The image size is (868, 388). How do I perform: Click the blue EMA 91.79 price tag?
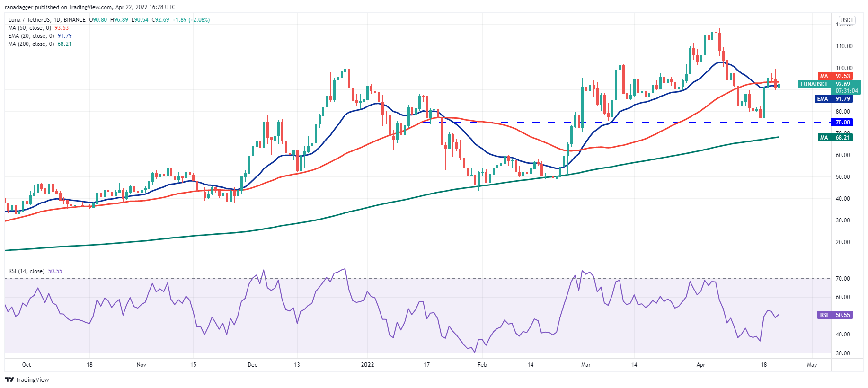click(x=834, y=99)
